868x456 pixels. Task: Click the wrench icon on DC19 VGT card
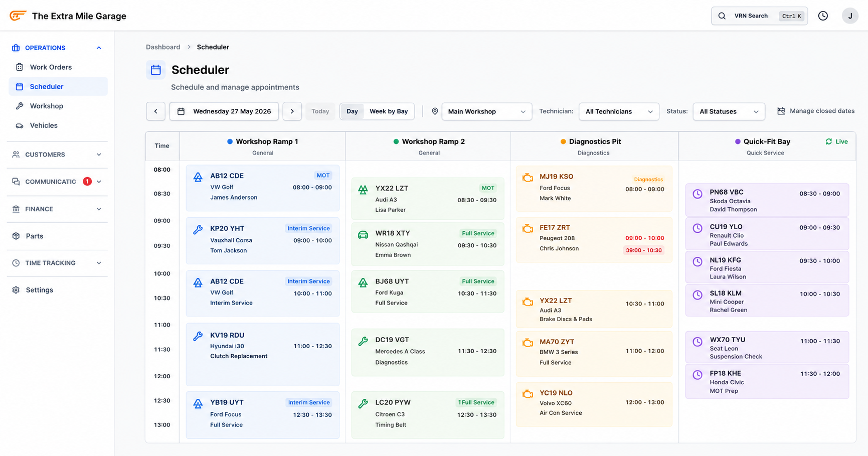pos(363,341)
